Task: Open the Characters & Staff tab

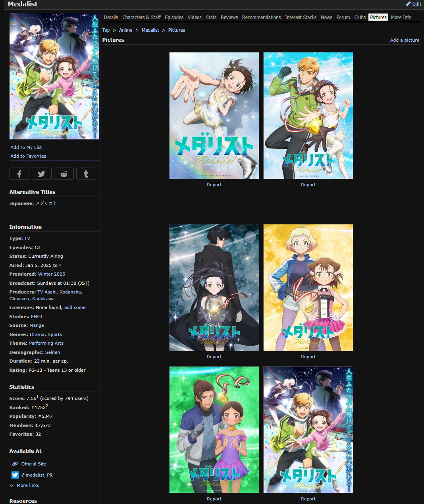Action: pyautogui.click(x=141, y=17)
